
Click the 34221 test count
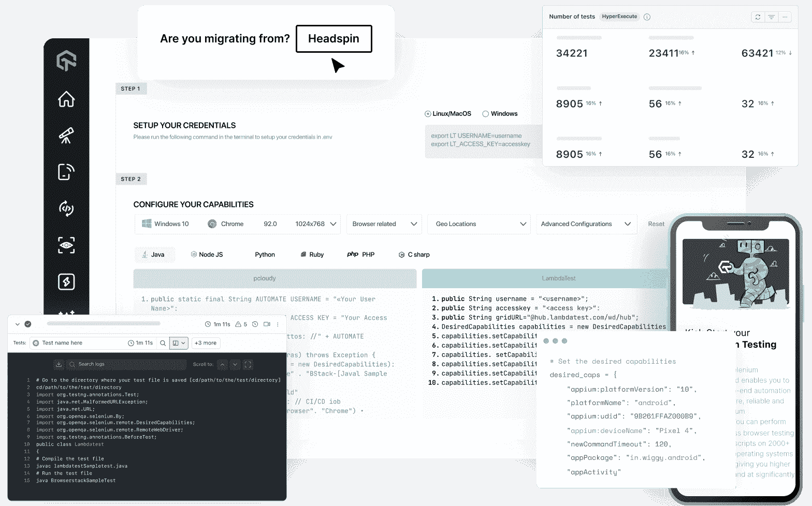click(572, 53)
